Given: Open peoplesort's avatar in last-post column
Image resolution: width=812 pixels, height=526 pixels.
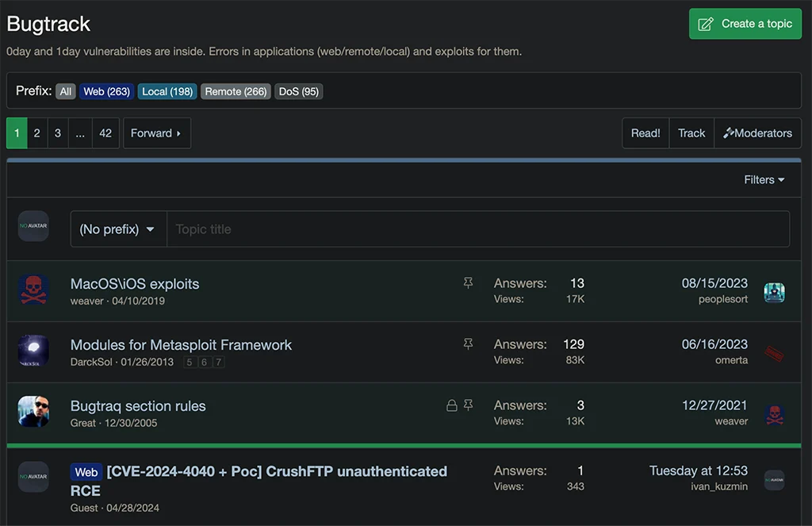Looking at the screenshot, I should pos(774,292).
